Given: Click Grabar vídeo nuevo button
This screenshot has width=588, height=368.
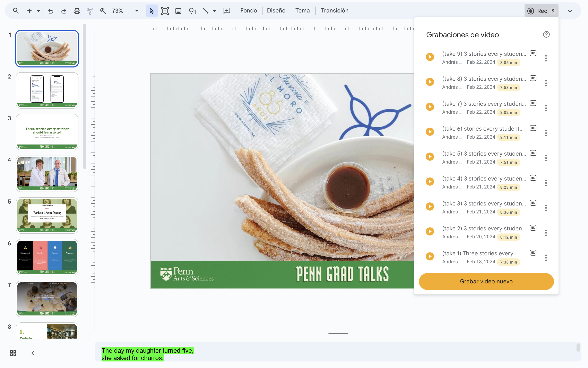Looking at the screenshot, I should [x=486, y=281].
